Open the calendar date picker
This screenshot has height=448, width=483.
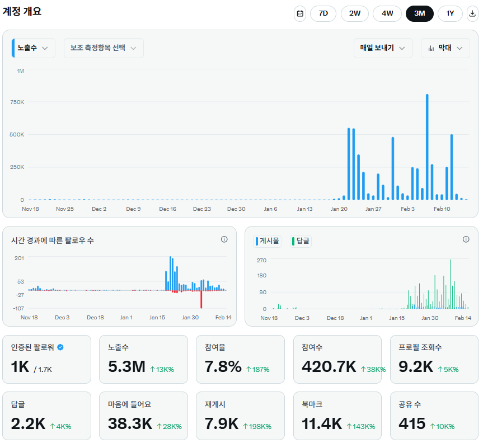(x=300, y=13)
